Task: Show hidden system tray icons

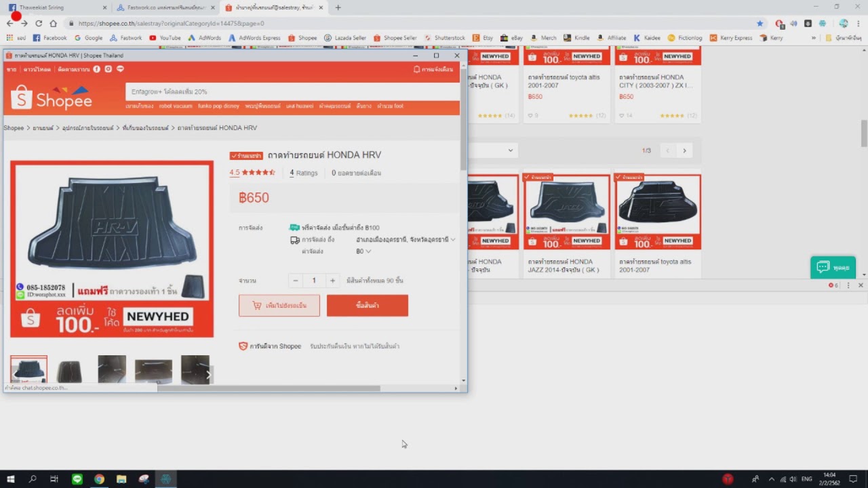Action: [x=771, y=479]
